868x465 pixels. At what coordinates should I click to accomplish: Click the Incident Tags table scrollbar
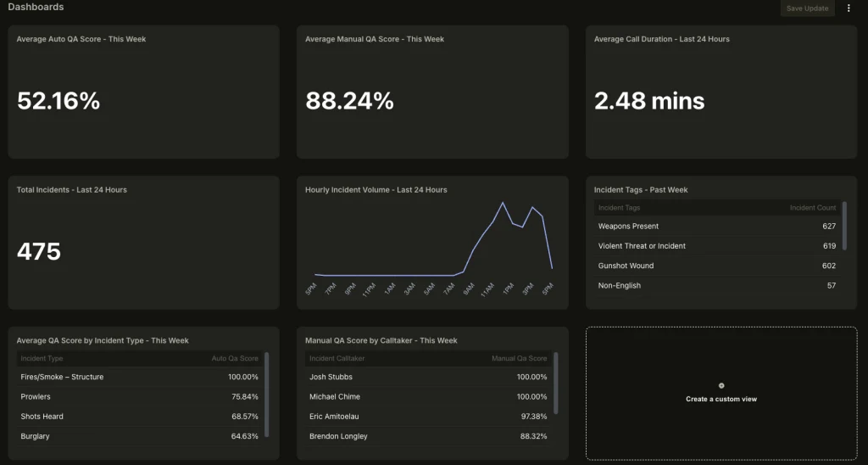coord(844,226)
